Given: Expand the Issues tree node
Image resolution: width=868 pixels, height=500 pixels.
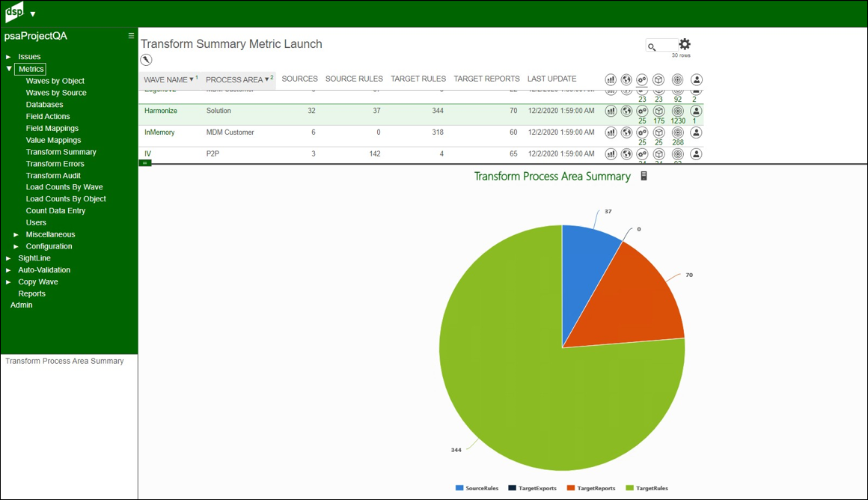Looking at the screenshot, I should 8,56.
